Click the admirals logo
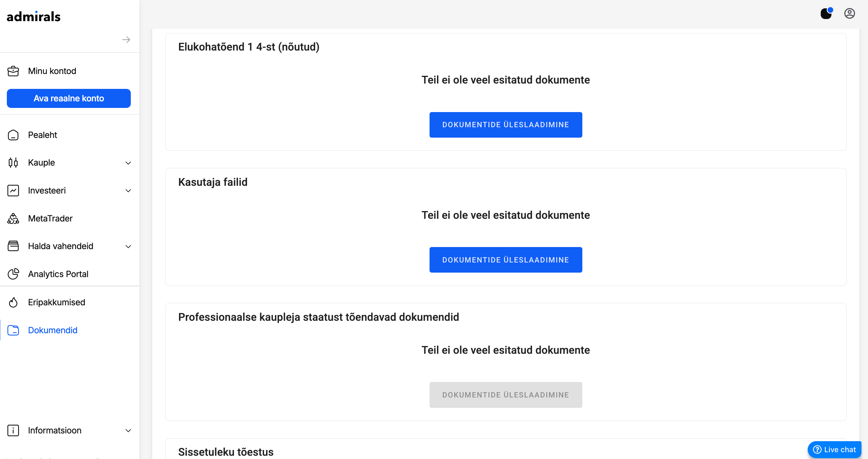The width and height of the screenshot is (868, 459). tap(33, 16)
